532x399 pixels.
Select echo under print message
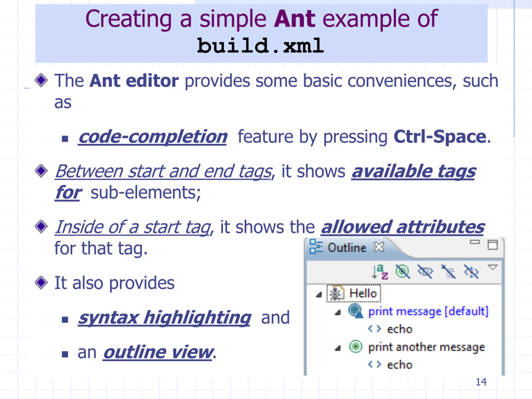(x=399, y=329)
